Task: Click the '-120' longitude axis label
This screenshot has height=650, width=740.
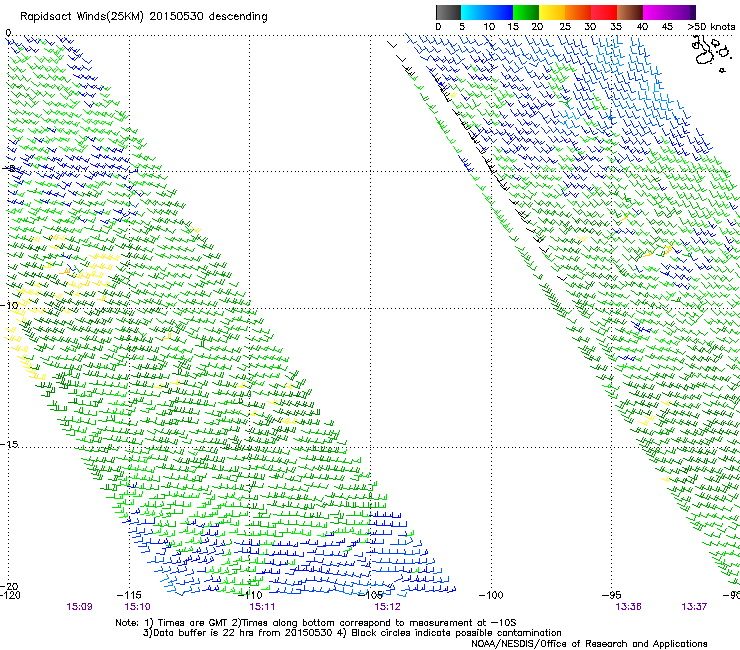Action: [x=10, y=595]
